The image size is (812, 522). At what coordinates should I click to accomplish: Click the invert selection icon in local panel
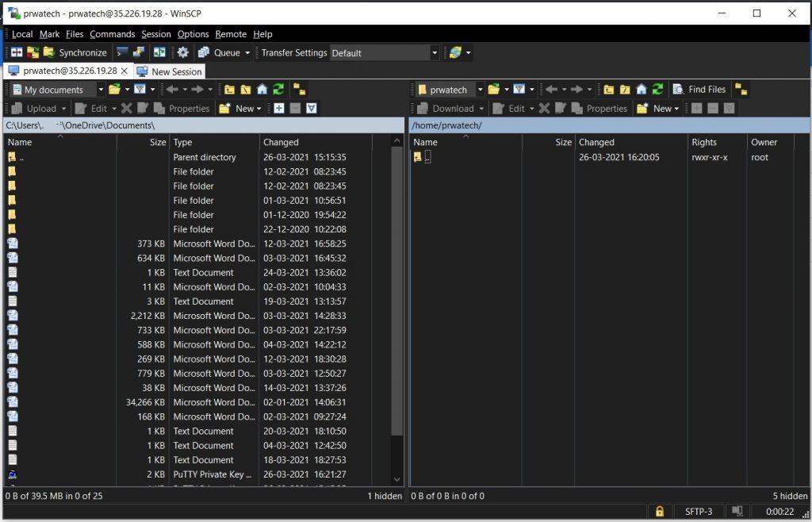pos(311,108)
